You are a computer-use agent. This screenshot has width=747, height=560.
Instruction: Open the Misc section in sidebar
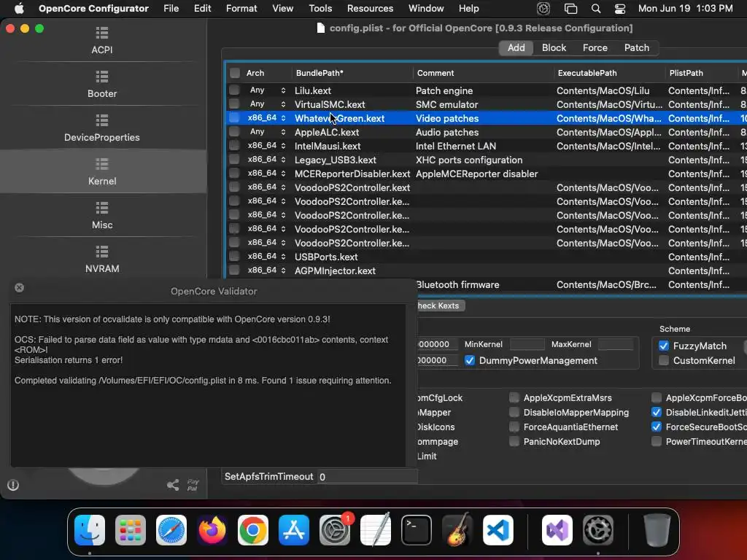click(102, 215)
